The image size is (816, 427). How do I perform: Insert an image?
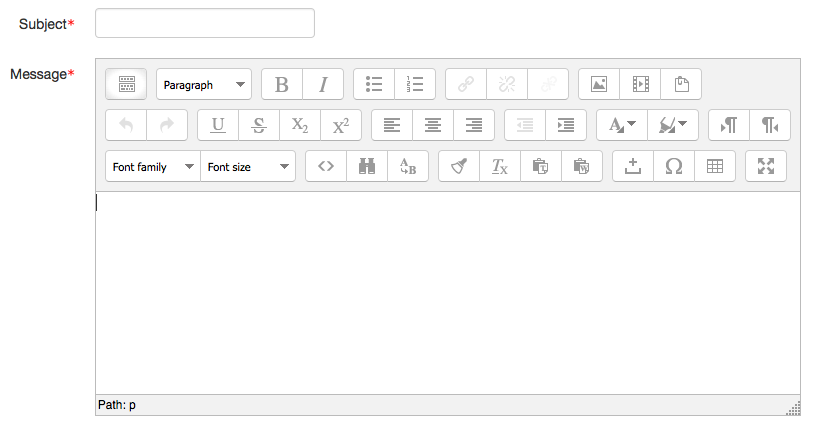pos(599,84)
